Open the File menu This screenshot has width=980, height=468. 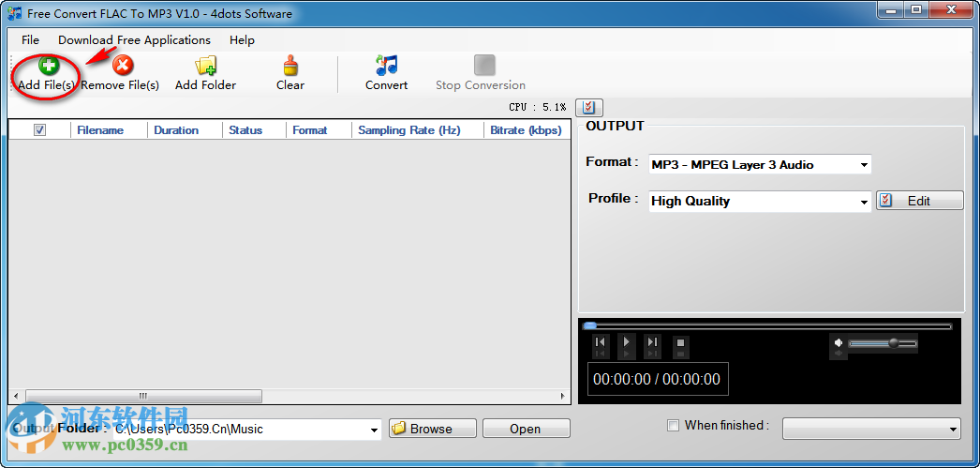click(x=30, y=40)
